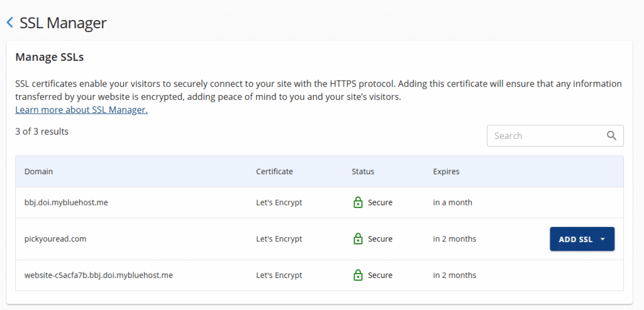
Task: Sort by the Expires column header
Action: pos(446,172)
